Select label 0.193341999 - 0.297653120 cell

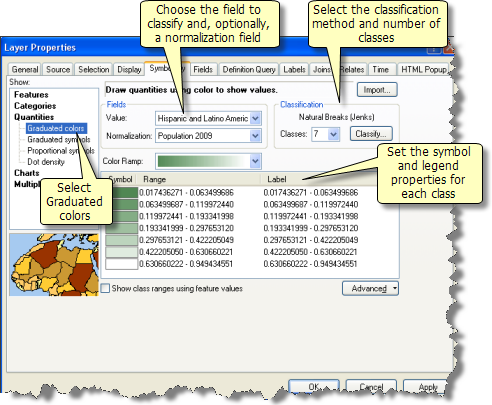coord(311,228)
